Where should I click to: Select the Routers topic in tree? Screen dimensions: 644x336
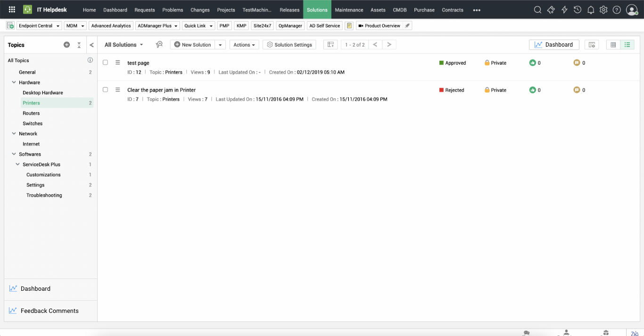[x=31, y=113]
